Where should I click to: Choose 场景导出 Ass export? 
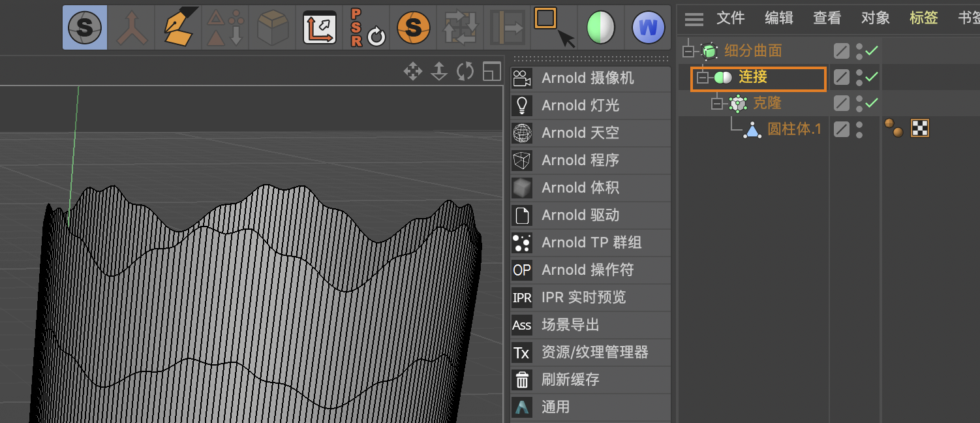(590, 325)
